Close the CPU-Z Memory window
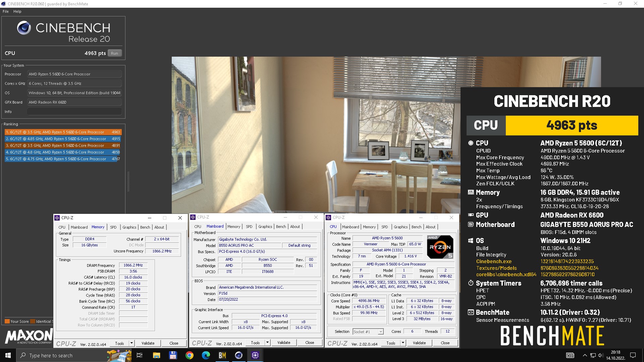The width and height of the screenshot is (644, 362). (x=180, y=218)
